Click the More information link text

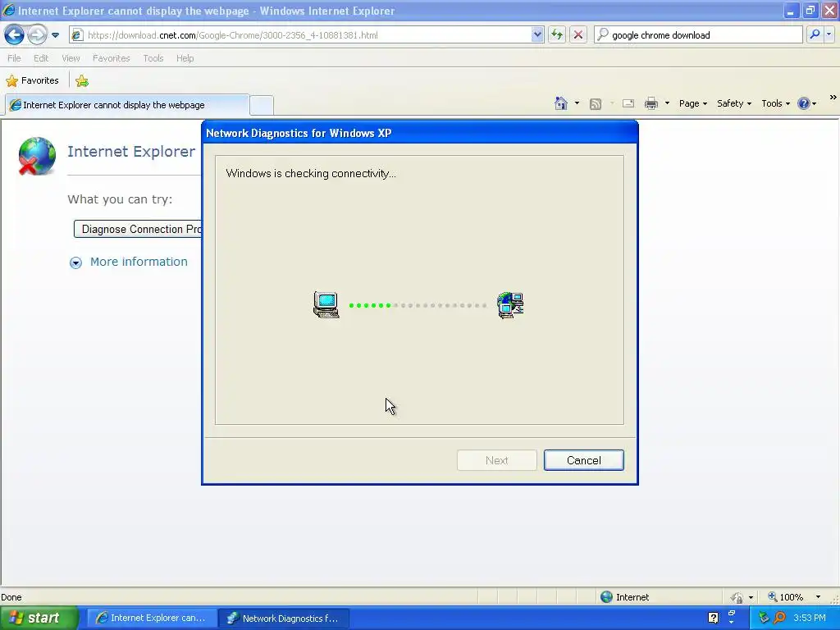(139, 262)
